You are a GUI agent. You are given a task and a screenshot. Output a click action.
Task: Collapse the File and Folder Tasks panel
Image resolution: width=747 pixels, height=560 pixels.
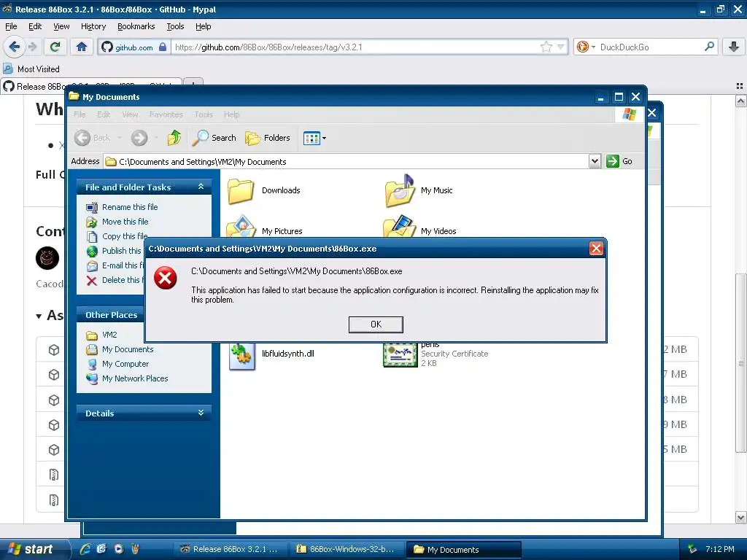(201, 187)
